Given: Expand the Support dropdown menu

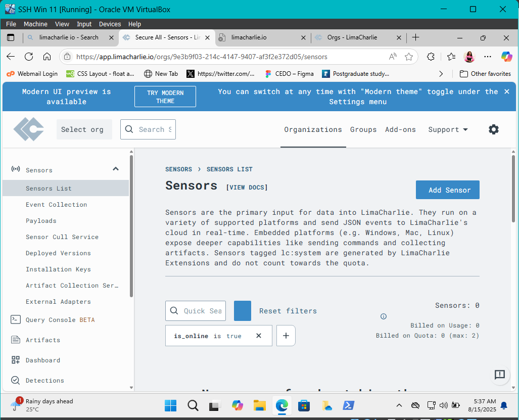Looking at the screenshot, I should [x=448, y=129].
